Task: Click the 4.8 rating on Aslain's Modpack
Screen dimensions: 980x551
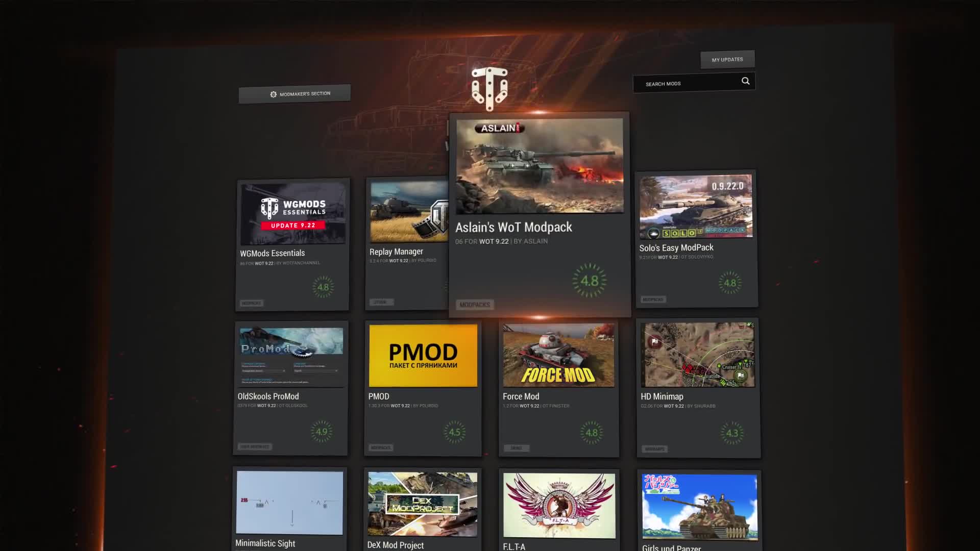Action: [590, 281]
